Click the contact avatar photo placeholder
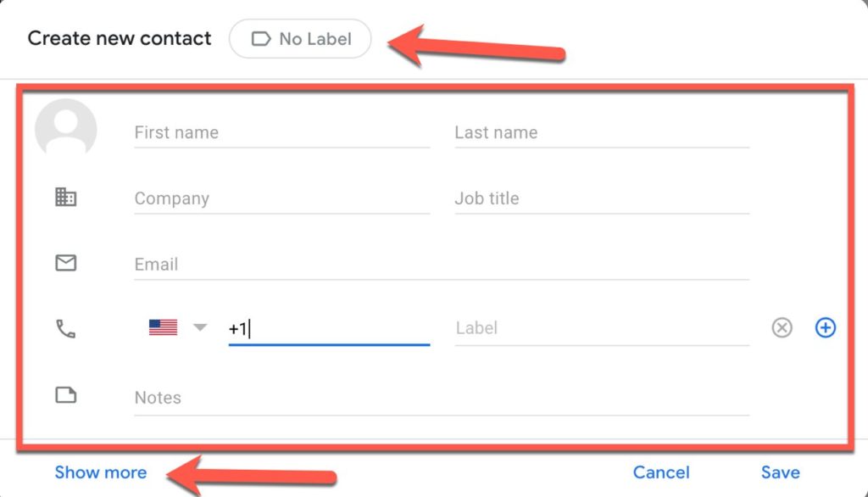The height and width of the screenshot is (497, 868). [65, 130]
